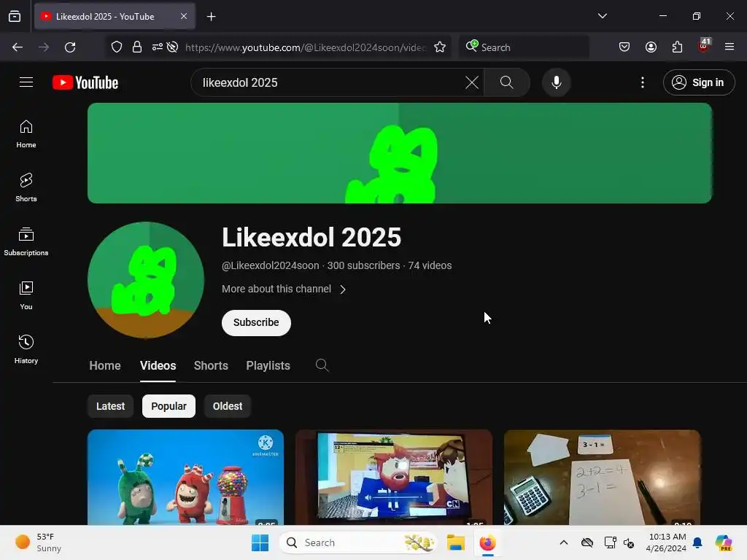Open Firefox extensions puzzle icon
The width and height of the screenshot is (747, 560).
click(x=677, y=47)
